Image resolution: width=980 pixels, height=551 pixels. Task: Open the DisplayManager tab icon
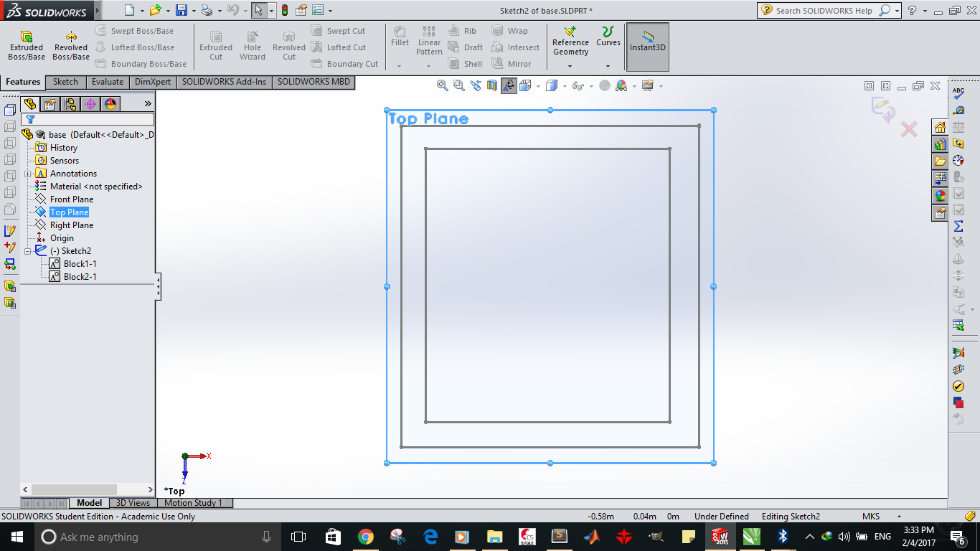coord(110,104)
